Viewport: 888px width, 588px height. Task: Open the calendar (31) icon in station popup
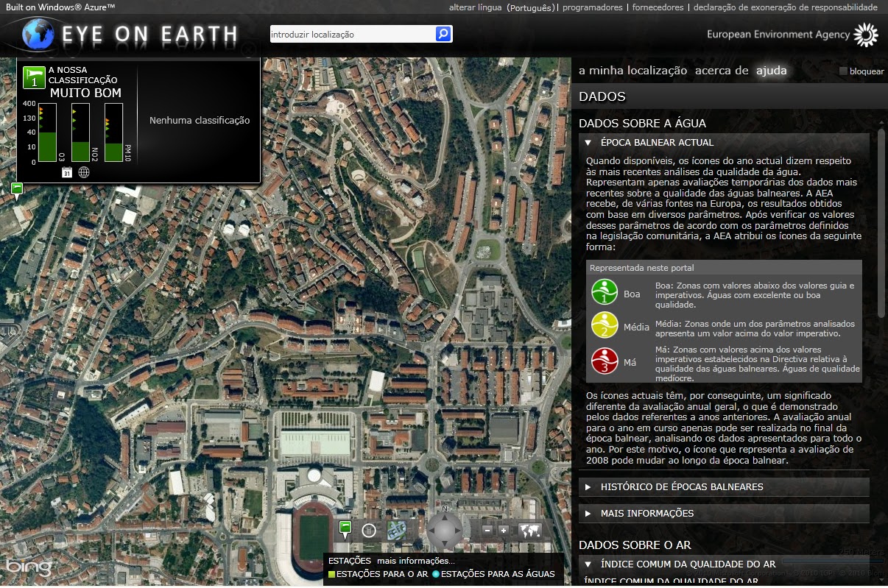pyautogui.click(x=66, y=171)
